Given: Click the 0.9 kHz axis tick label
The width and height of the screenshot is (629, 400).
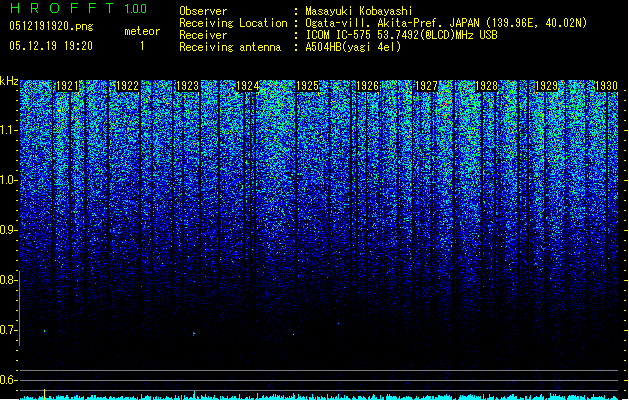Looking at the screenshot, I should (8, 230).
